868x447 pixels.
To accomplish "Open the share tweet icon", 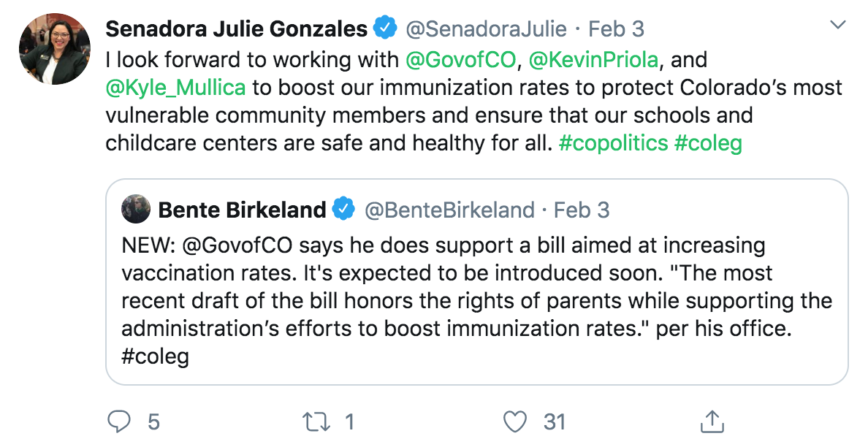I will tap(712, 421).
